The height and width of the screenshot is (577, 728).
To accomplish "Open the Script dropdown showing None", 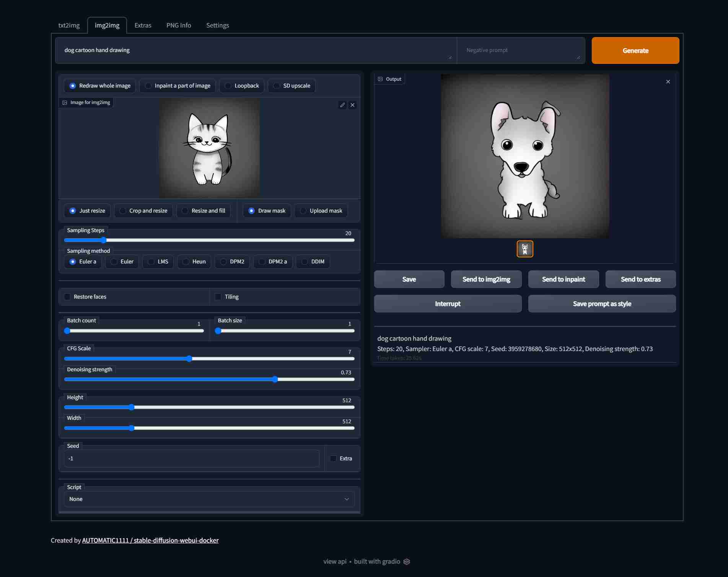I will click(209, 499).
